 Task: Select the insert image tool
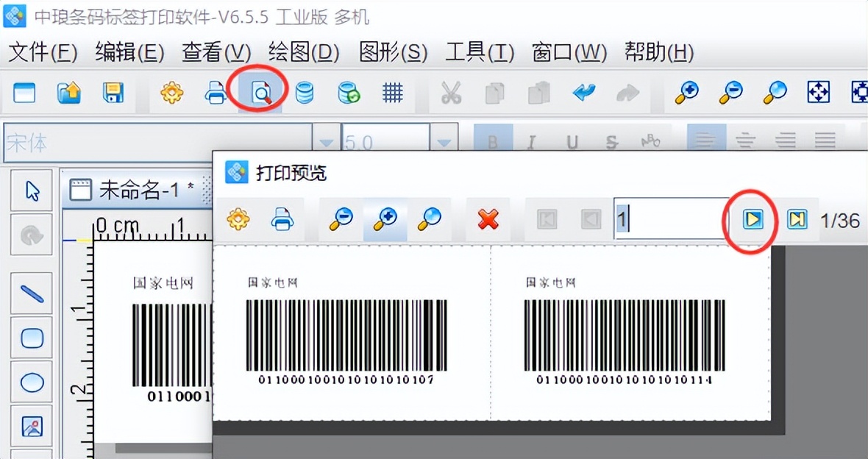pos(32,427)
